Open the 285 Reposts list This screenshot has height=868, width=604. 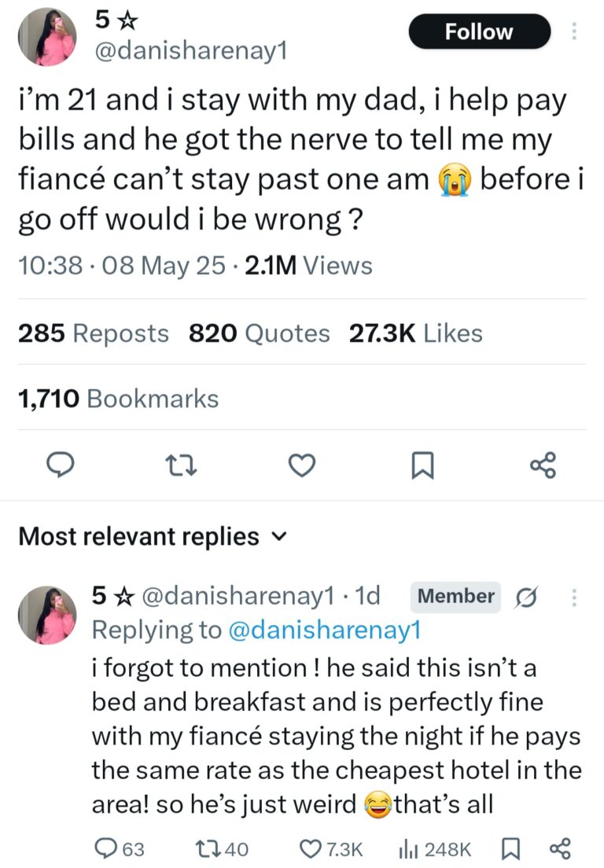(x=93, y=333)
